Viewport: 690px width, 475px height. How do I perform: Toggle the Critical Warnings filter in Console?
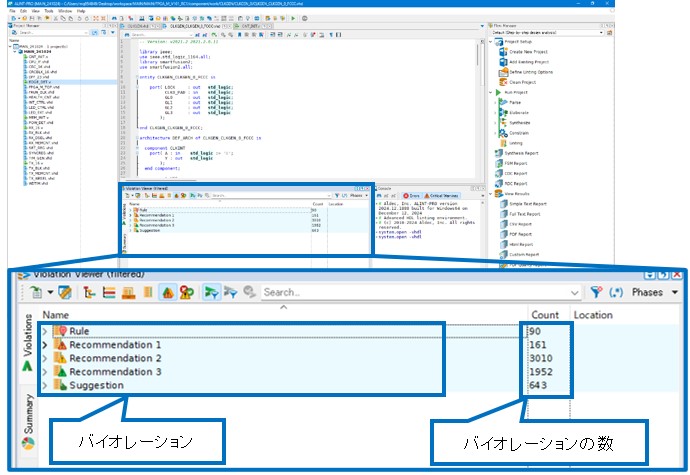tap(442, 195)
